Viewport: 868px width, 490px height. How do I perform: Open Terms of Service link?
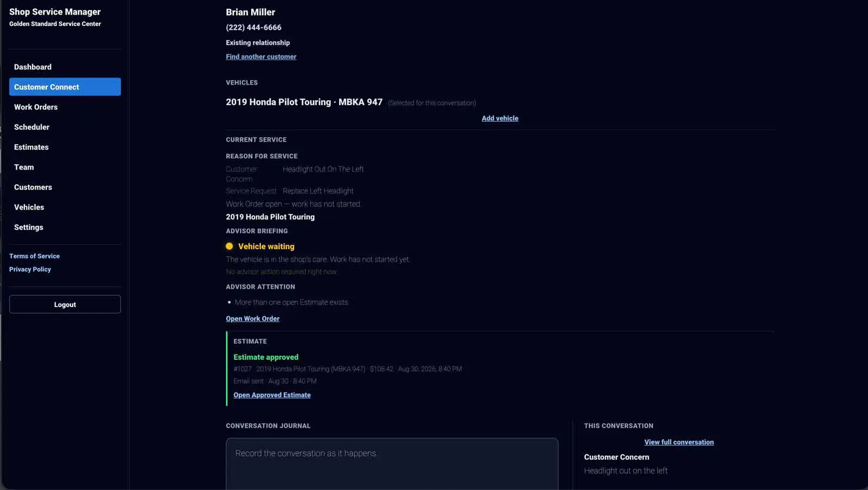pyautogui.click(x=34, y=256)
